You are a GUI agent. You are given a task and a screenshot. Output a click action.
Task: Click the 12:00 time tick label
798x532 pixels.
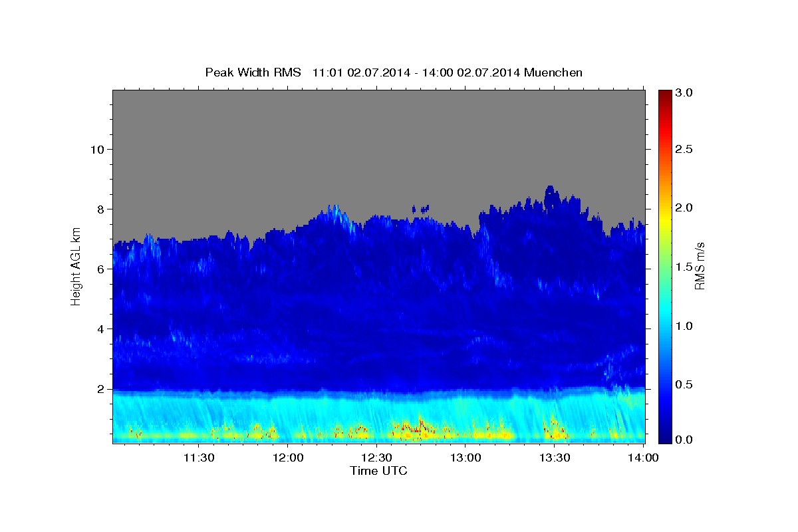[x=288, y=458]
